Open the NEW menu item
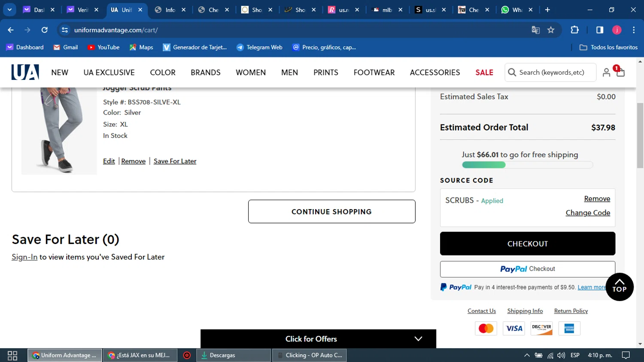 pos(60,73)
